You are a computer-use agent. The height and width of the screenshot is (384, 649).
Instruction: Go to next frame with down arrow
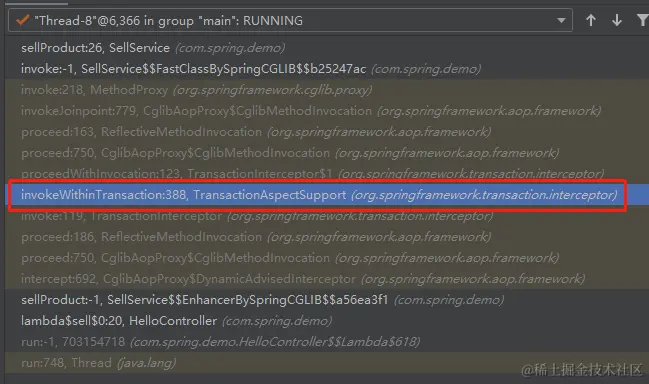tap(617, 20)
